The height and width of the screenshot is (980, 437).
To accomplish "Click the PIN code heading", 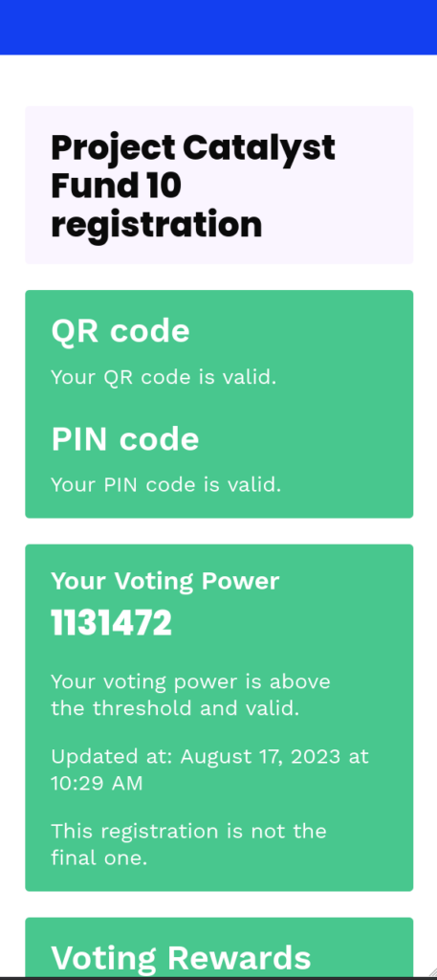I will [125, 438].
